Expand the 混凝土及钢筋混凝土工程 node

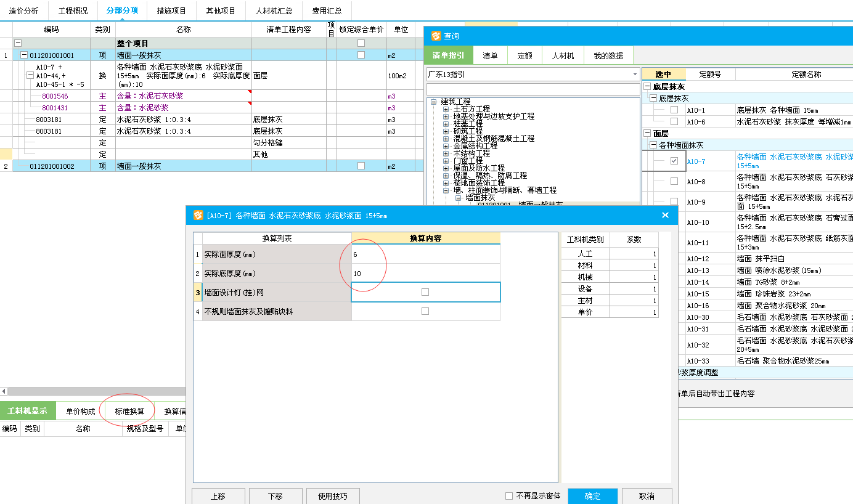446,139
